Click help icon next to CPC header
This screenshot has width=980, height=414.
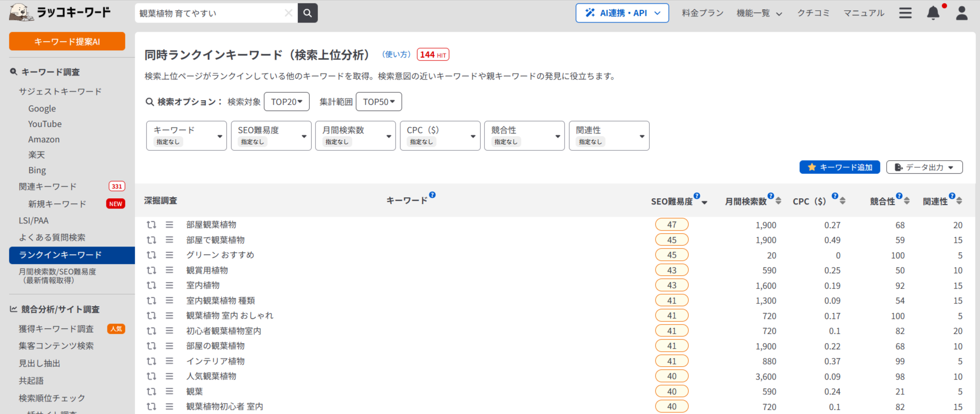tap(835, 196)
